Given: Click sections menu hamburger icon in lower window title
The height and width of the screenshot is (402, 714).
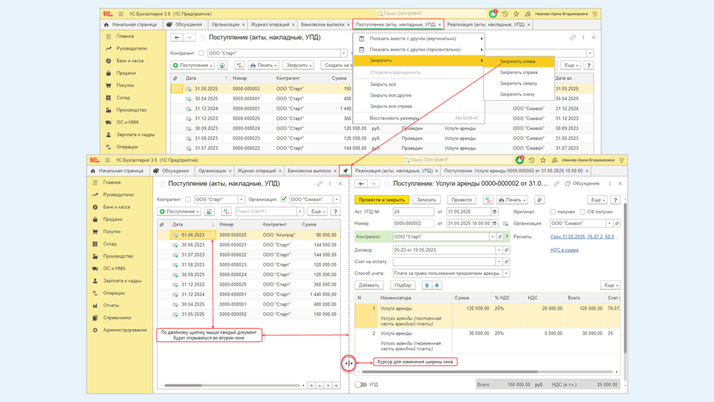Looking at the screenshot, I should click(x=107, y=160).
